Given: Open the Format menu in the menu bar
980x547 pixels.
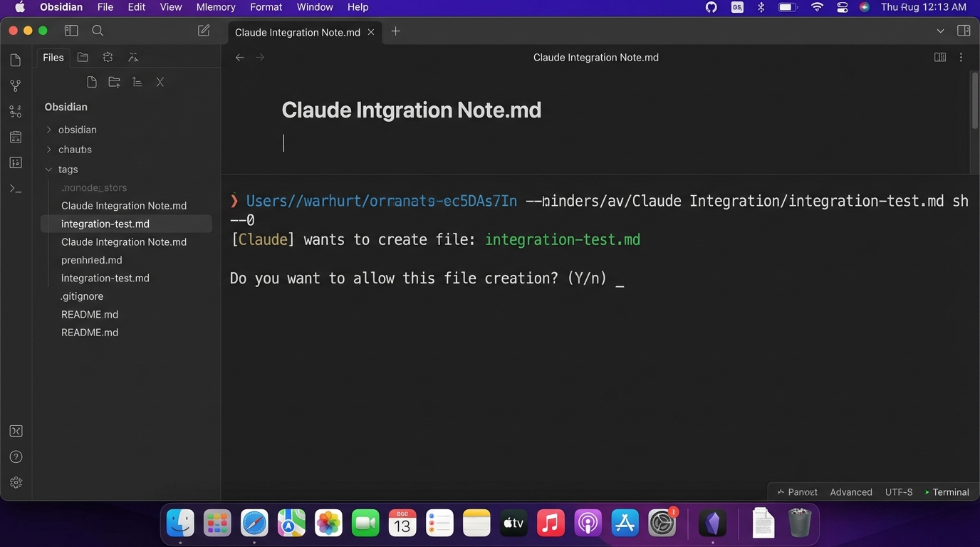Looking at the screenshot, I should (x=266, y=6).
